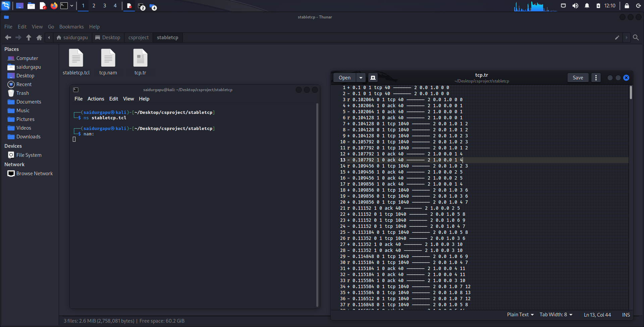
Task: Click the volume icon in the system tray
Action: pos(575,5)
